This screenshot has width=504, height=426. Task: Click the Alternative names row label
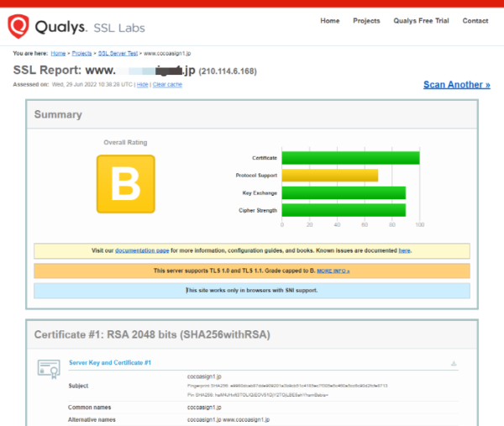point(92,419)
